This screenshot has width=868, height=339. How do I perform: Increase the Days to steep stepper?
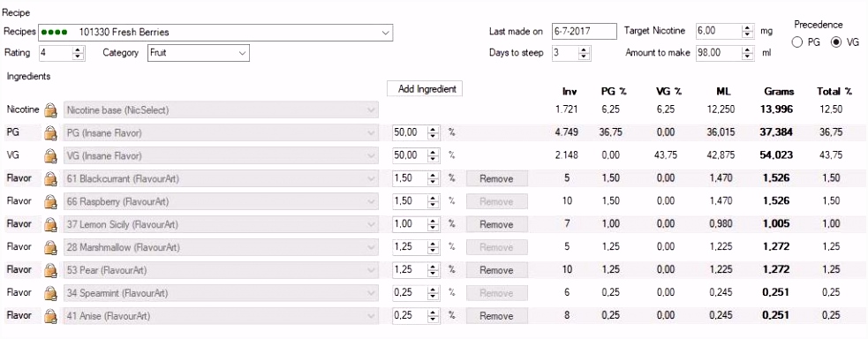585,49
